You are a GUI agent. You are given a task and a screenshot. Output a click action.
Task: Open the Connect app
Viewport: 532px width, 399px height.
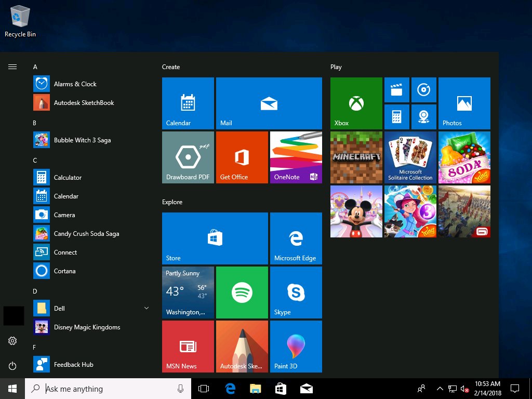pos(91,252)
